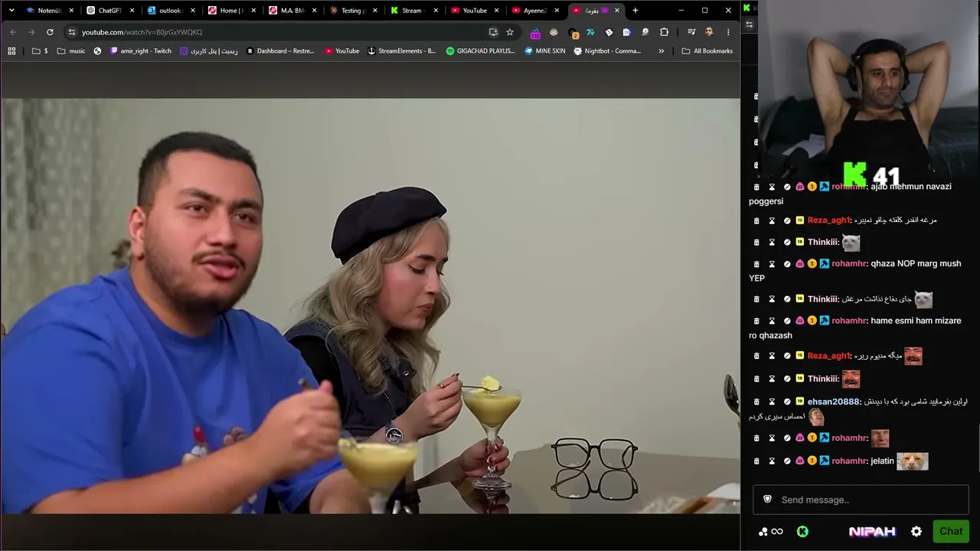
Task: Open the All Bookmarks folder
Action: (x=707, y=51)
